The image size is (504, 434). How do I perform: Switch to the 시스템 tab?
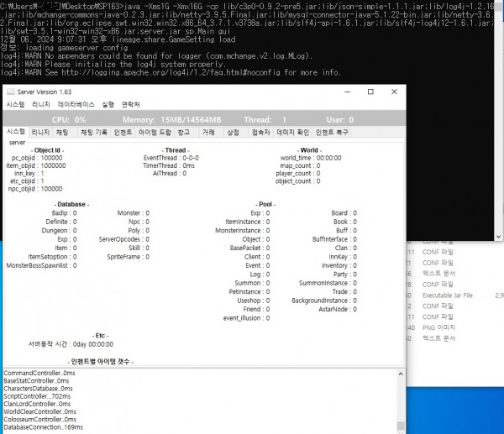[16, 132]
